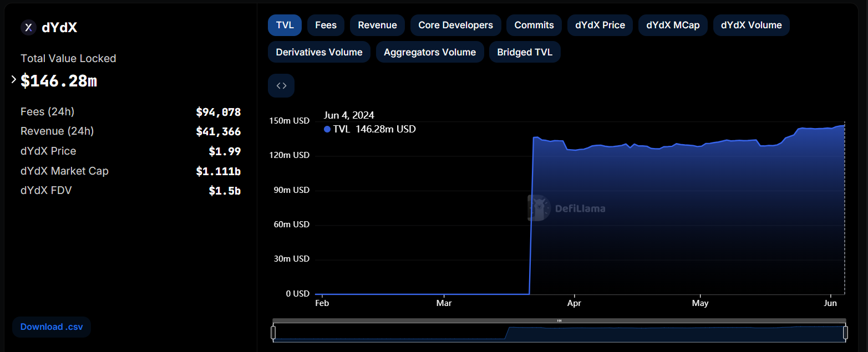The image size is (868, 352).
Task: Open the embed chart code icon
Action: point(281,86)
